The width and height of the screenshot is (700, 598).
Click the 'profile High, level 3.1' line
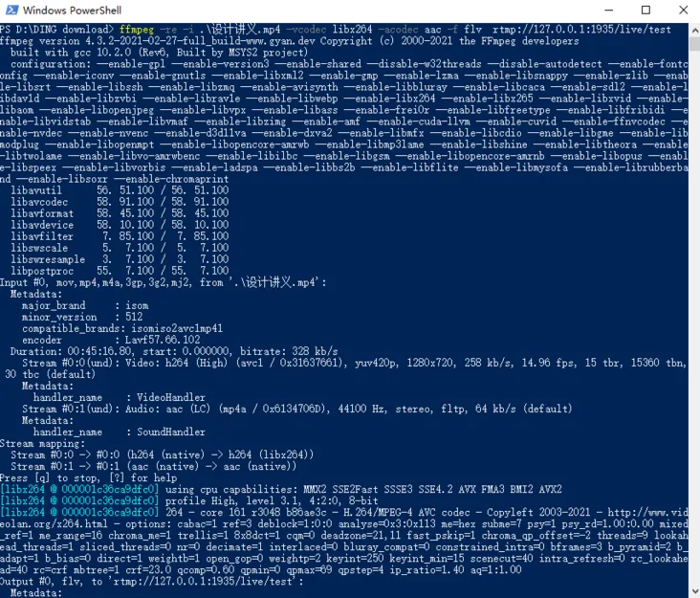tap(189, 501)
